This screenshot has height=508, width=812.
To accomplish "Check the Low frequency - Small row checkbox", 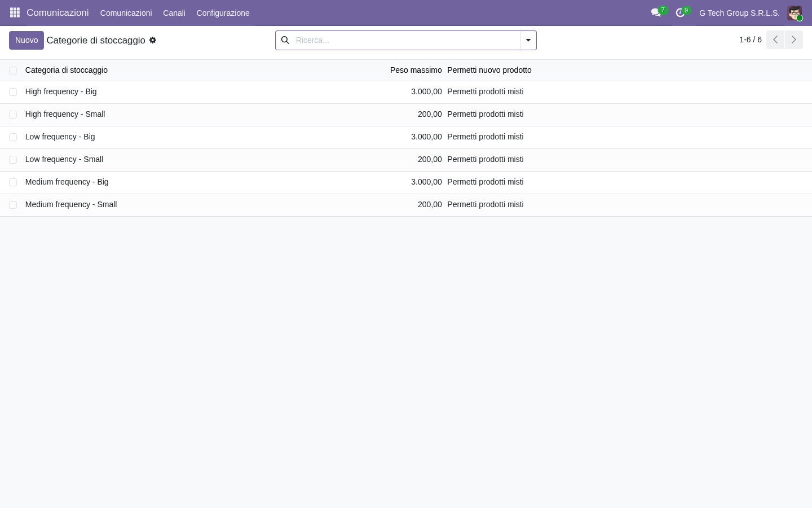I will pos(13,160).
